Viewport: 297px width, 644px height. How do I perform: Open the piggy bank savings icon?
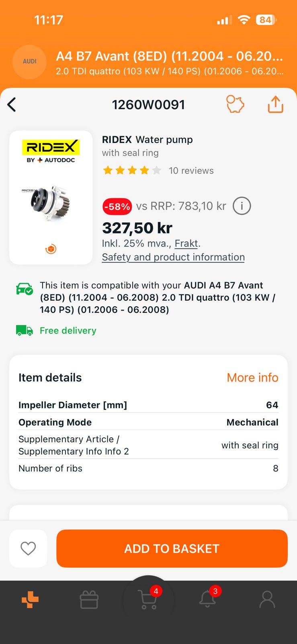(235, 104)
